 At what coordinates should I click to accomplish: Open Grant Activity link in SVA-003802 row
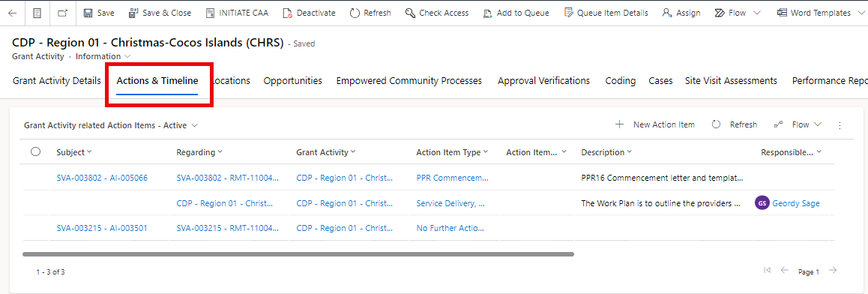344,178
